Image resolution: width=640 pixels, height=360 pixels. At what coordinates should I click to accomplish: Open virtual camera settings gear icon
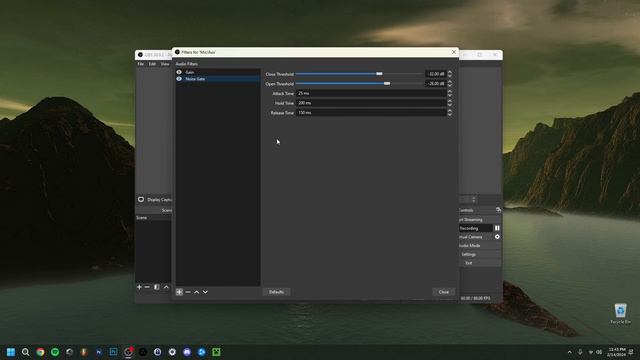tap(497, 237)
